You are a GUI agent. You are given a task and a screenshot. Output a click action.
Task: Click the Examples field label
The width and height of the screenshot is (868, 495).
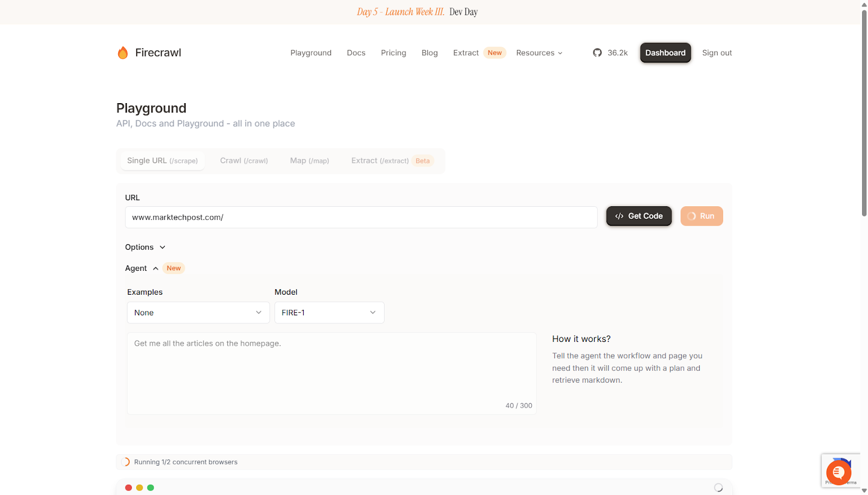click(x=145, y=292)
